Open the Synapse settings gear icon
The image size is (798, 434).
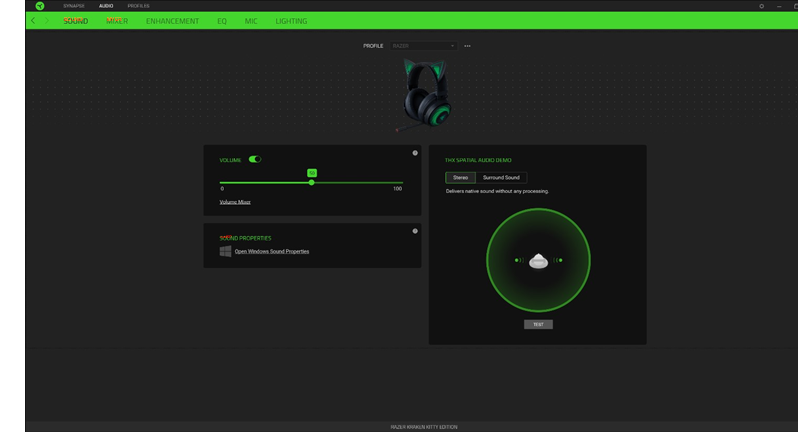761,6
